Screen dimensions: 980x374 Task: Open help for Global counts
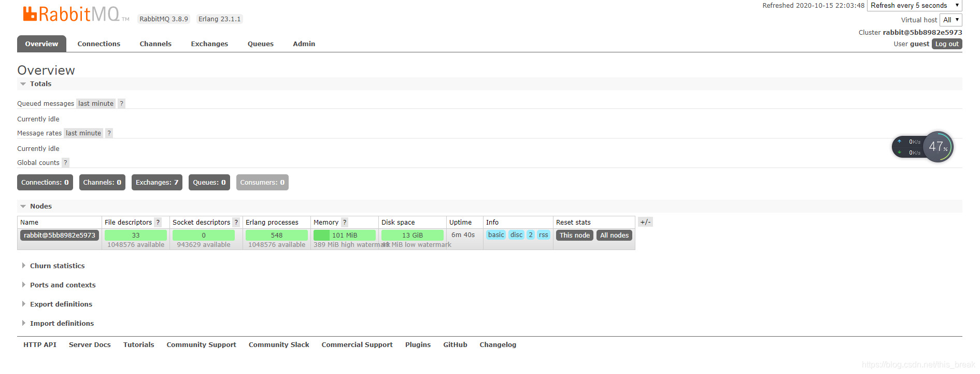pos(65,163)
